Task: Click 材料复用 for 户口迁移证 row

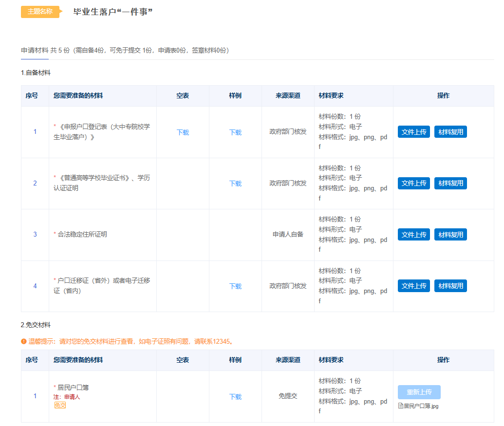Action: [x=450, y=286]
